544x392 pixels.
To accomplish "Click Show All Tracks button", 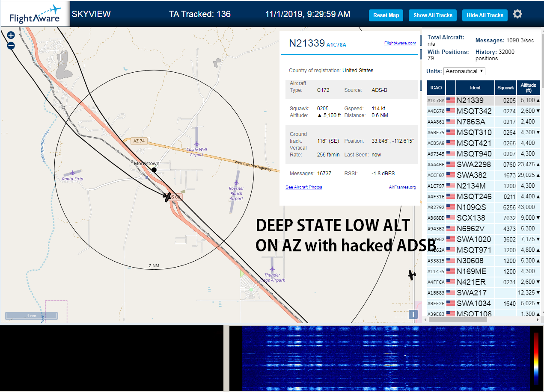I will (433, 15).
